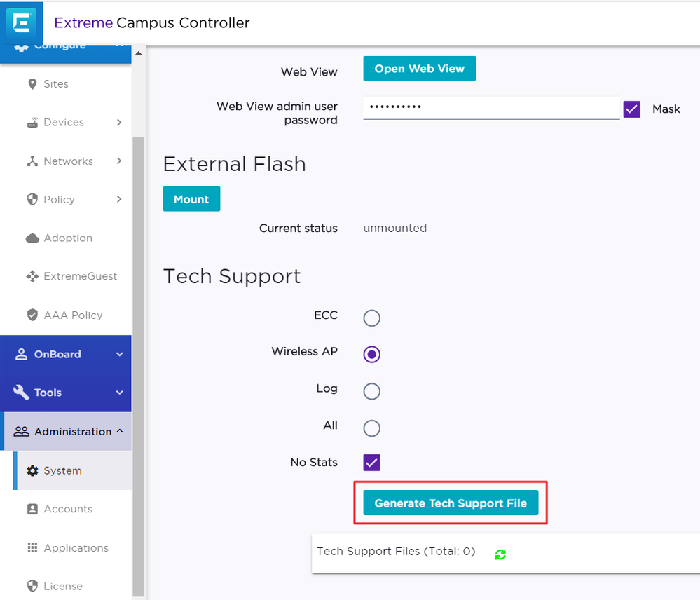
Task: Uncheck the Mask password checkbox
Action: 632,109
